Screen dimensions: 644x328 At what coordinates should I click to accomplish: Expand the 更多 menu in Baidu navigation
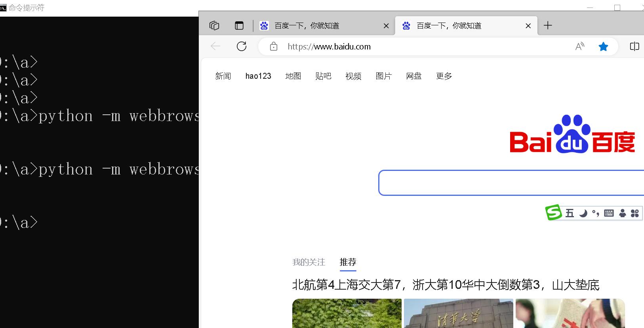click(x=444, y=76)
